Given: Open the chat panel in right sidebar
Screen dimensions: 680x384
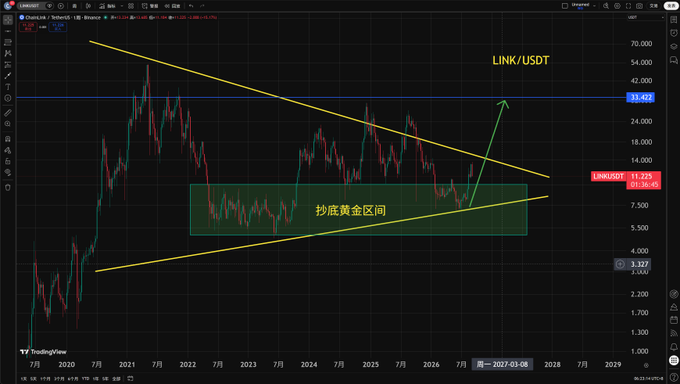Looking at the screenshot, I should point(673,60).
